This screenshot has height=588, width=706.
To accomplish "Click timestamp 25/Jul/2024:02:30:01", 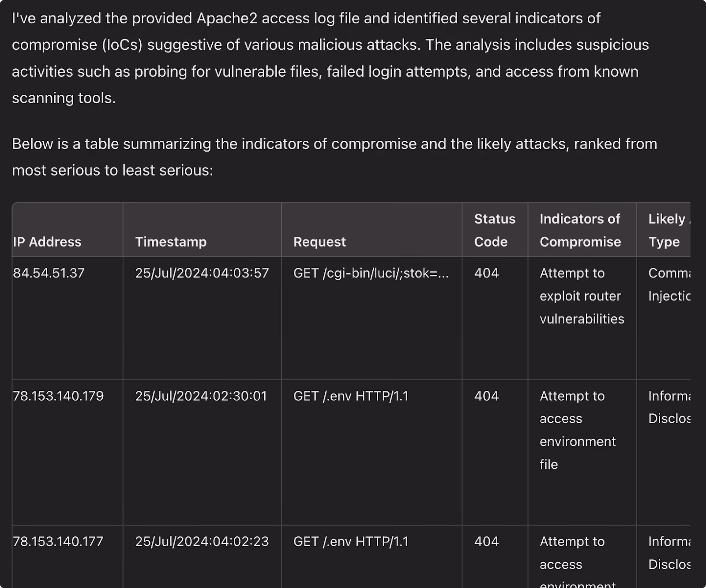I will [x=201, y=396].
